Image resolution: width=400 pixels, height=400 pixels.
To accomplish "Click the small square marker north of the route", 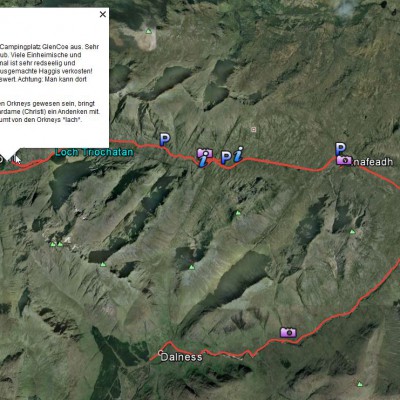I will click(254, 129).
